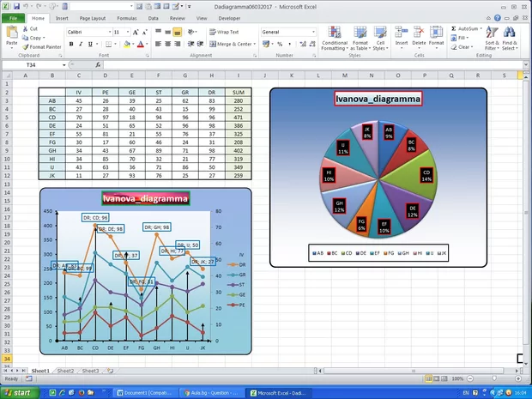Select the Format Painter tool
The image size is (532, 399).
[x=42, y=47]
